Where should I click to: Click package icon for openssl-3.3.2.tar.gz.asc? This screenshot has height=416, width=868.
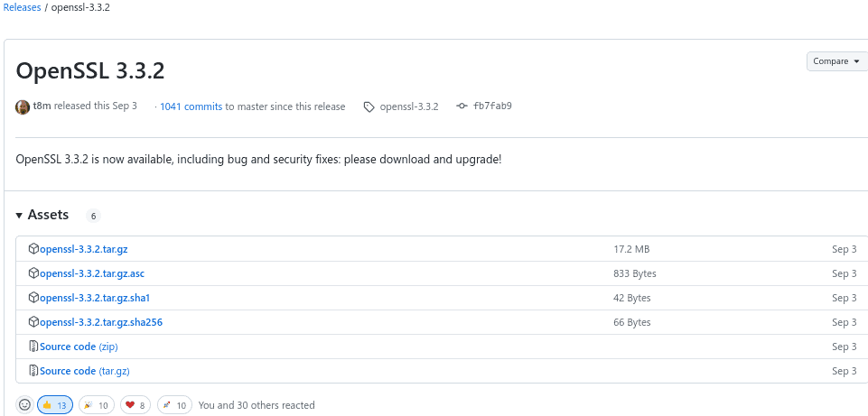coord(33,273)
